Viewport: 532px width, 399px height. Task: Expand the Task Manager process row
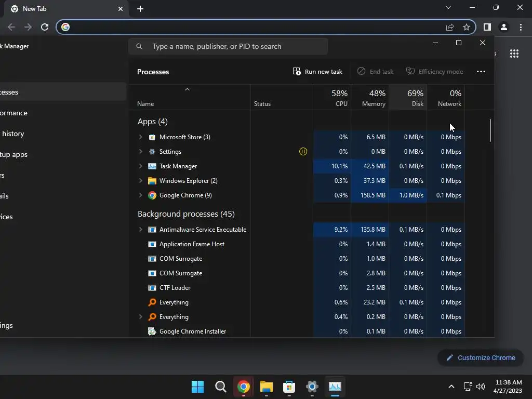140,166
